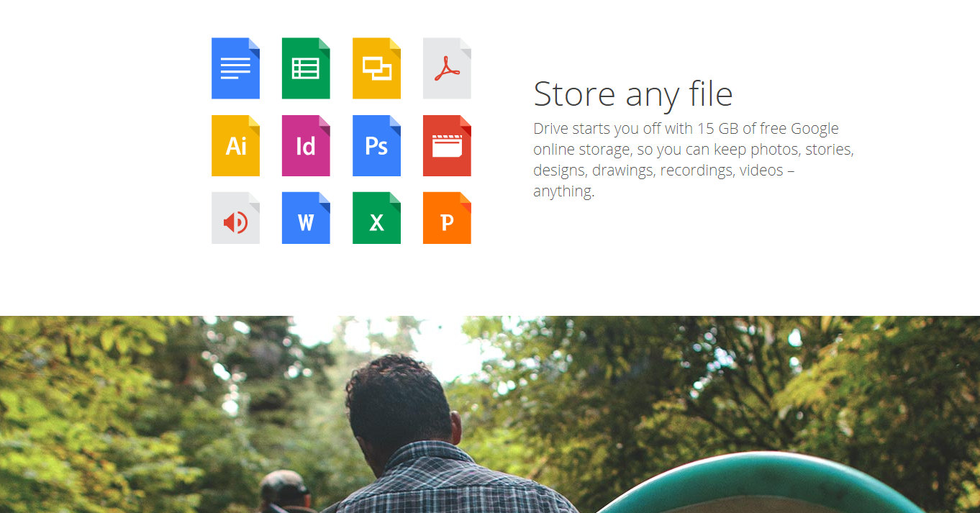
Task: Select the audio speaker file icon
Action: coord(235,218)
